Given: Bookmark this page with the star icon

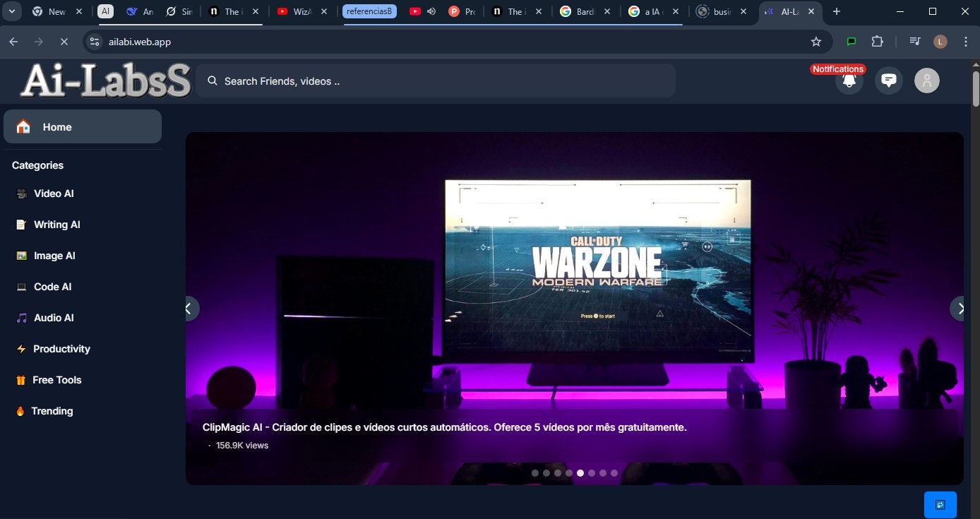Looking at the screenshot, I should [816, 42].
